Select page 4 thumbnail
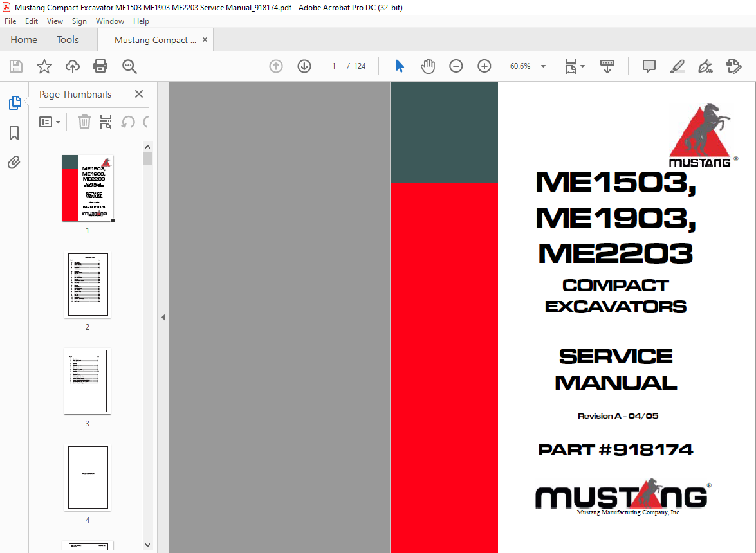Screen dimensions: 756x553 pyautogui.click(x=88, y=477)
